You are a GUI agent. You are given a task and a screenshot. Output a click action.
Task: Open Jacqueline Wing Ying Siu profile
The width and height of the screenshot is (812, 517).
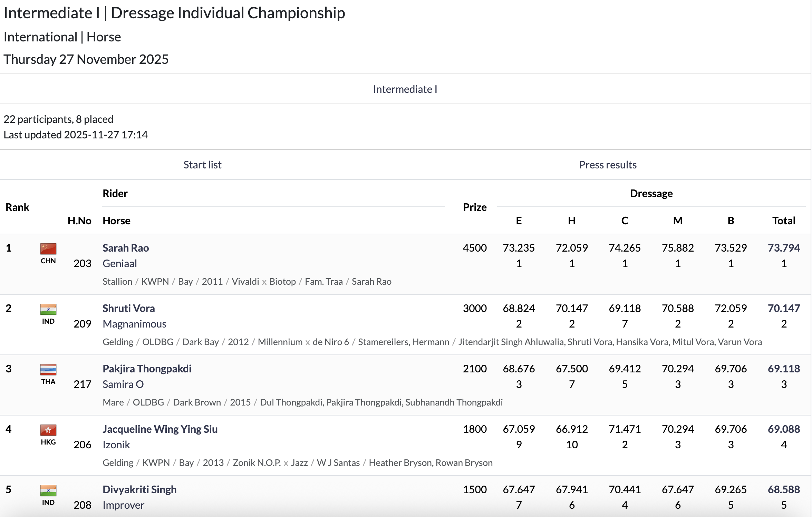(160, 429)
